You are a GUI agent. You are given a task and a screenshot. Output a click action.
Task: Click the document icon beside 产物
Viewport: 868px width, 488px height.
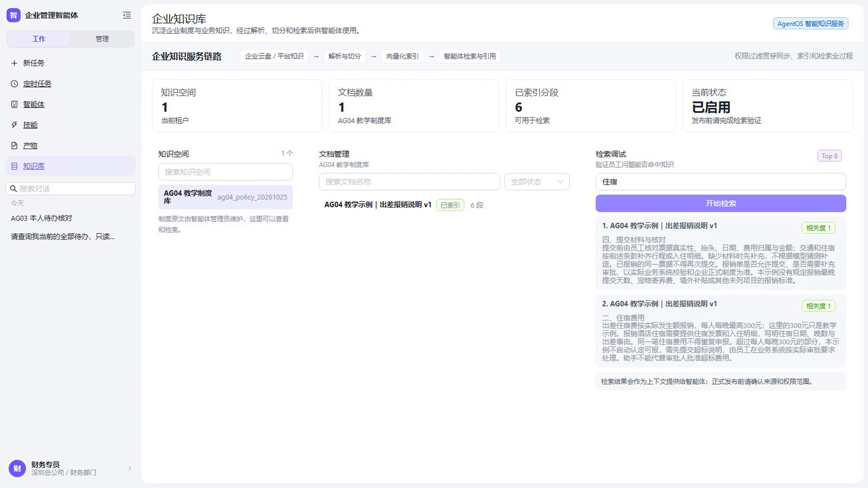point(14,145)
